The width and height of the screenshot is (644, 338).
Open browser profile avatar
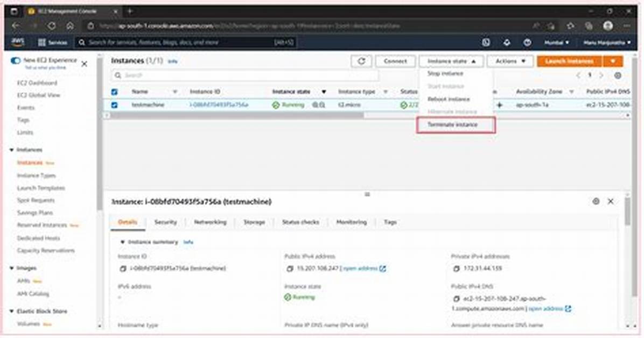(x=608, y=26)
